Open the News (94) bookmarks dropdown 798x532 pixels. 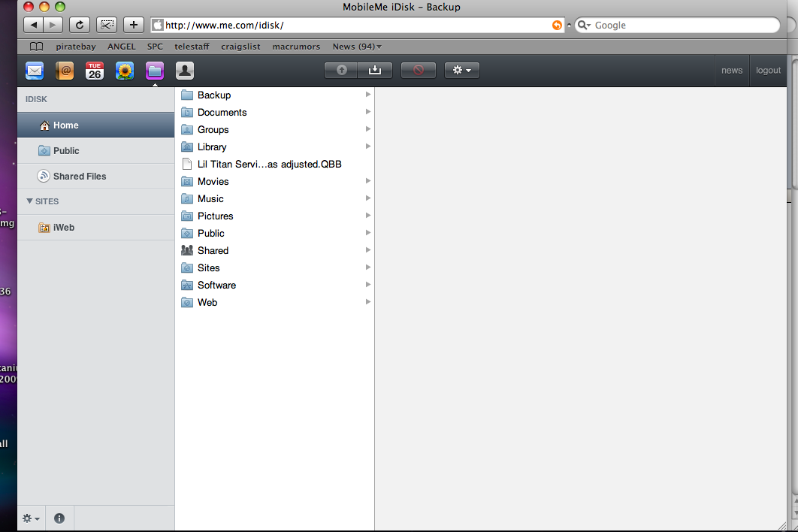click(357, 47)
